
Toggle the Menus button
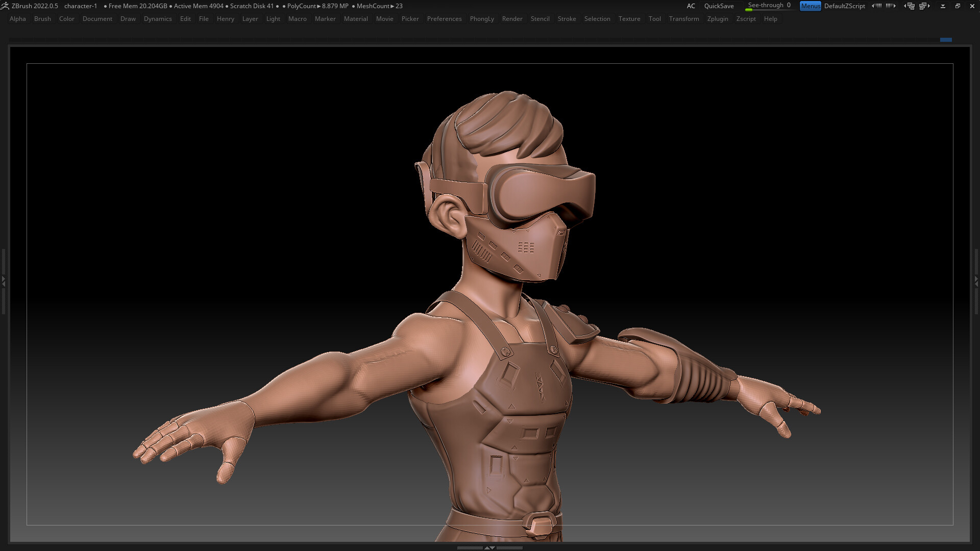point(811,6)
